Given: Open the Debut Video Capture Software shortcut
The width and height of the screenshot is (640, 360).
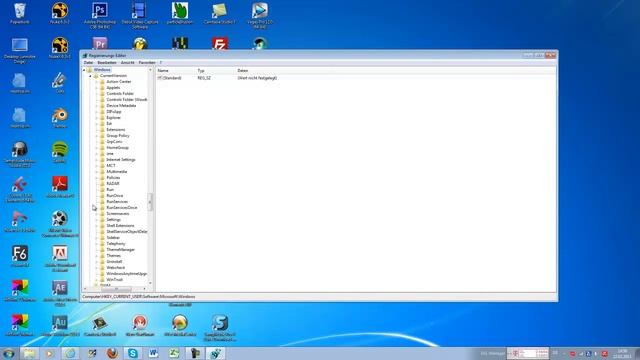Looking at the screenshot, I should (x=140, y=15).
